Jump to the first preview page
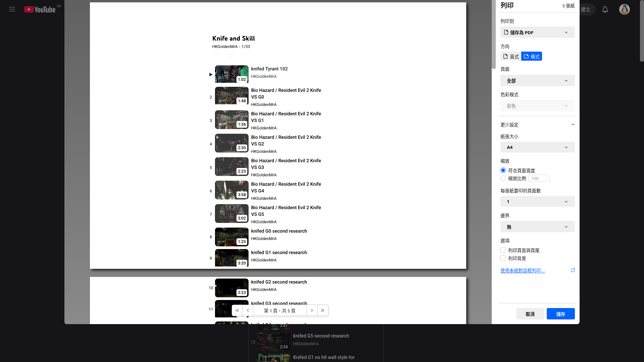The height and width of the screenshot is (362, 644). coord(237,310)
